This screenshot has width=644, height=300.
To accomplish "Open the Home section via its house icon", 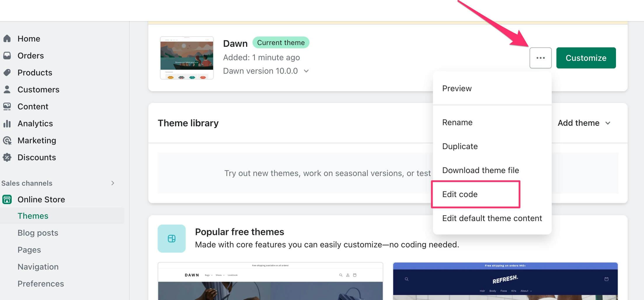I will click(x=7, y=38).
